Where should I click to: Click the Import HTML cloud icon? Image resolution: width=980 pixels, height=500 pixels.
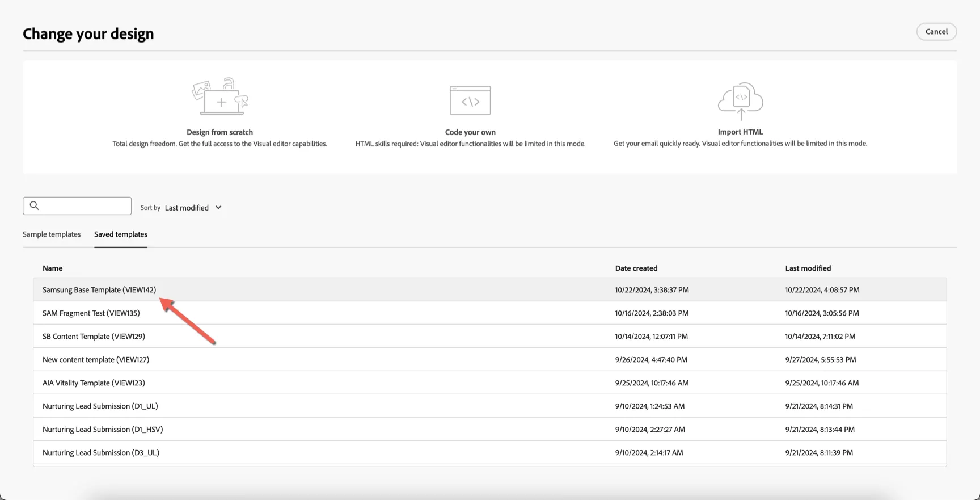tap(741, 101)
